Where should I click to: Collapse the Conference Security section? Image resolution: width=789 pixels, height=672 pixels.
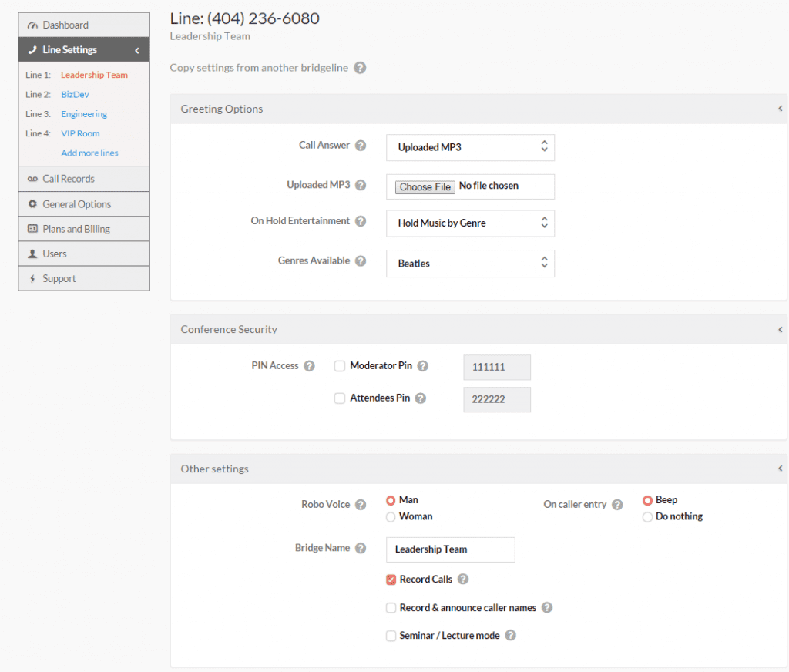780,330
